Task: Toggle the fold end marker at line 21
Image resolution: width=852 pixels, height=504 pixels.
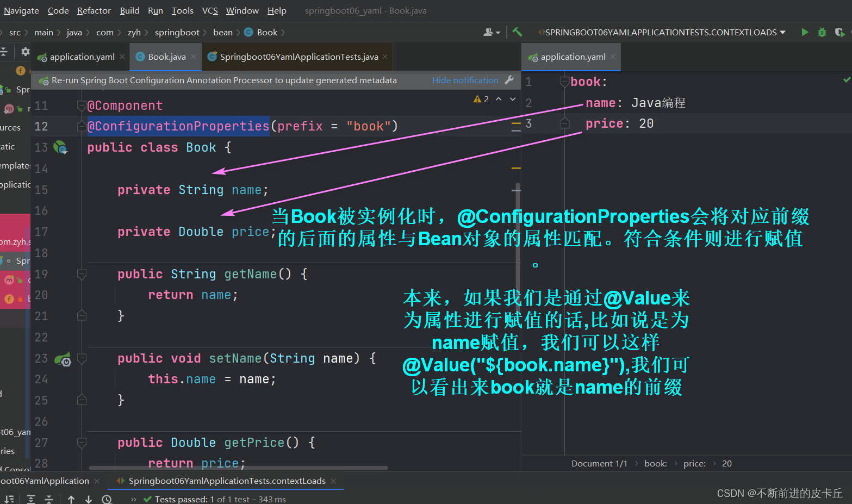Action: coord(82,315)
